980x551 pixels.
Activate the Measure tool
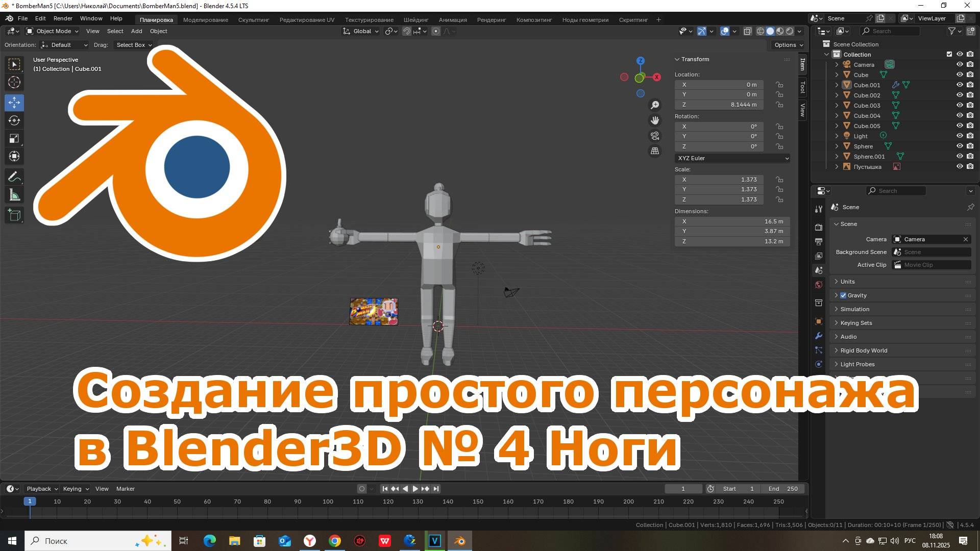pos(14,194)
